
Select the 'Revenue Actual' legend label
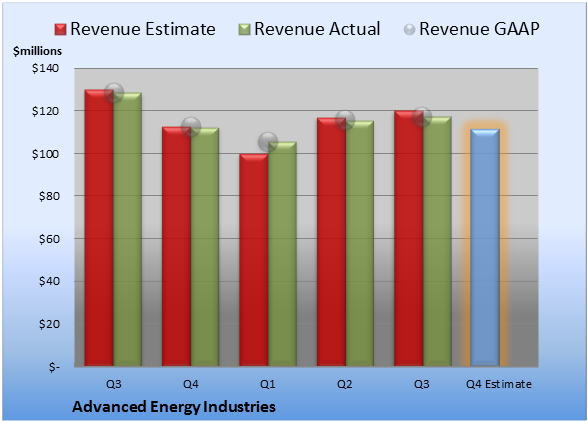click(x=317, y=29)
